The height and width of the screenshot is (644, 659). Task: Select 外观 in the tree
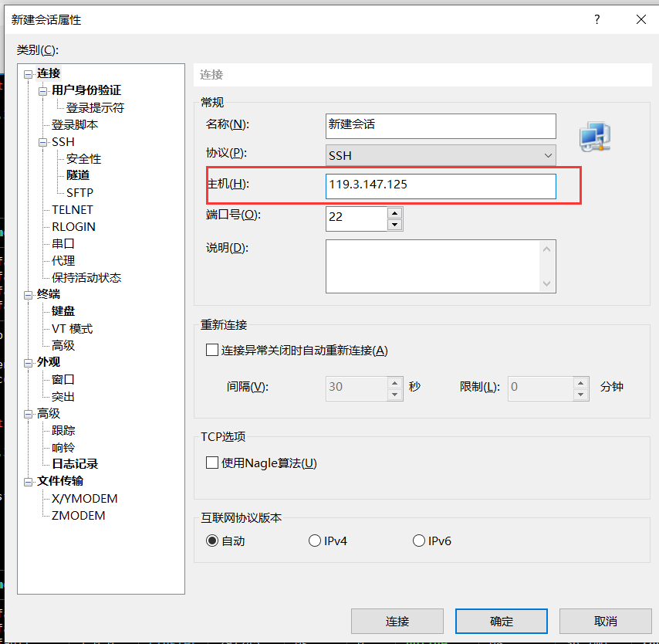tap(49, 361)
